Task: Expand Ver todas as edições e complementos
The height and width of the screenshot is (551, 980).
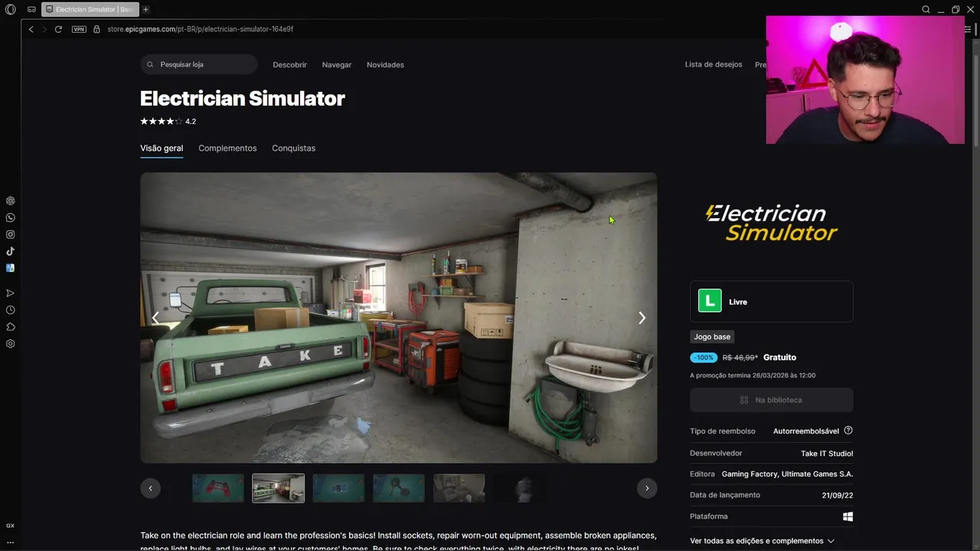Action: (762, 541)
